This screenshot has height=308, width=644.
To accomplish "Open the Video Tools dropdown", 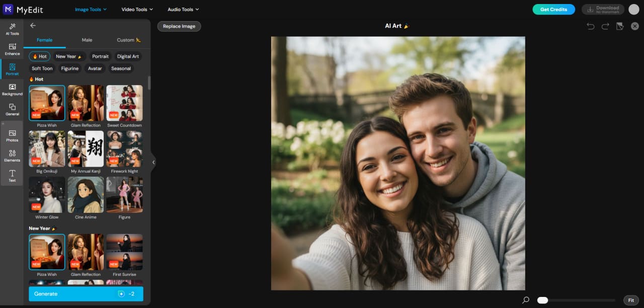I will coord(137,9).
